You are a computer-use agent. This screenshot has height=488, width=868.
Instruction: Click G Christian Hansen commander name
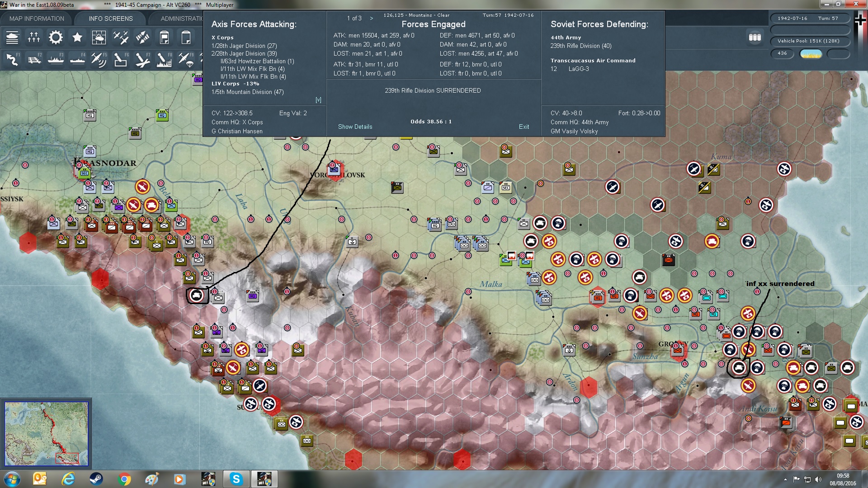(x=237, y=131)
